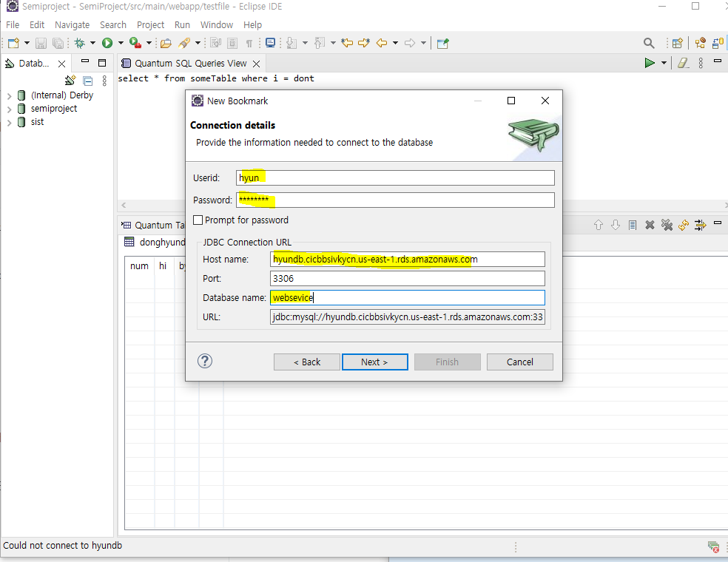Image resolution: width=728 pixels, height=562 pixels.
Task: Open the File menu
Action: tap(13, 24)
